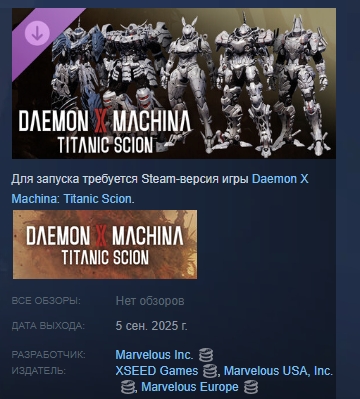Screen dimensions: 360x399
Task: Click the stack icon following Marvelous USA, Inc.
Action: point(128,387)
